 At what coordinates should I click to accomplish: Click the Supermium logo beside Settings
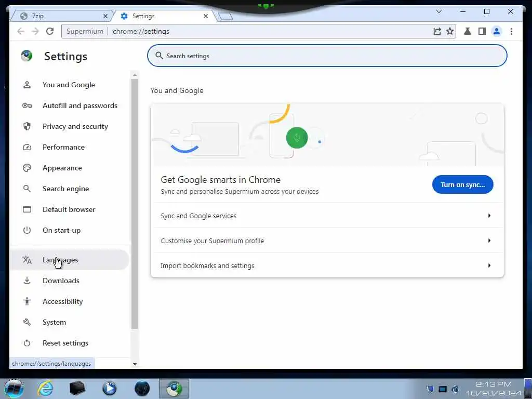click(x=26, y=56)
